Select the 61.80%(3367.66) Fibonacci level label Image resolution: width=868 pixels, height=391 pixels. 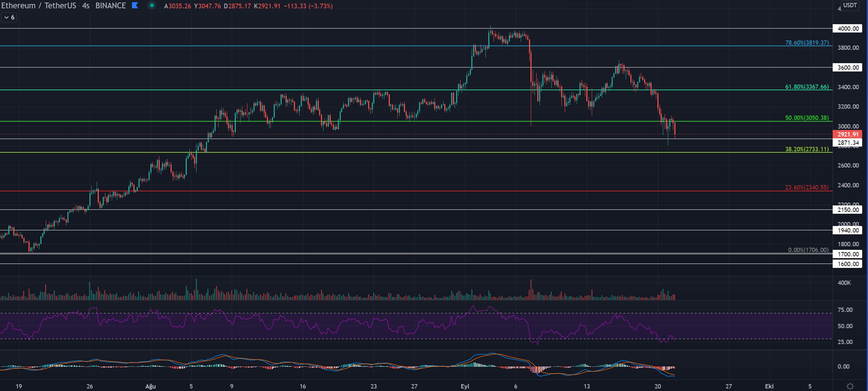pyautogui.click(x=807, y=87)
